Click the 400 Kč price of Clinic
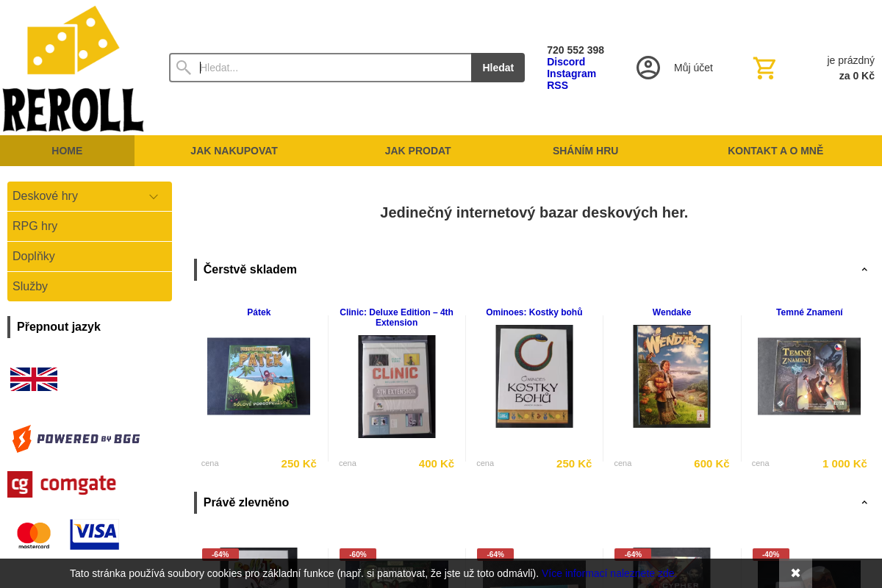This screenshot has width=882, height=588. click(x=437, y=464)
